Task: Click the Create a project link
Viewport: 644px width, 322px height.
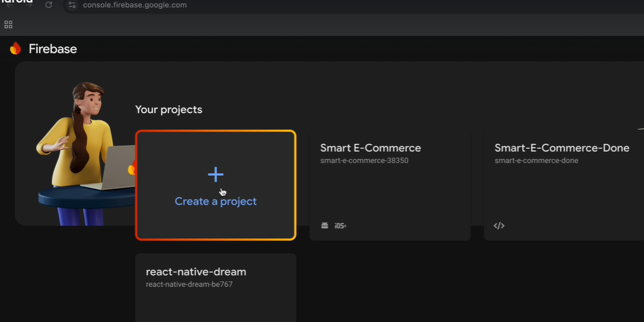Action: (x=216, y=201)
